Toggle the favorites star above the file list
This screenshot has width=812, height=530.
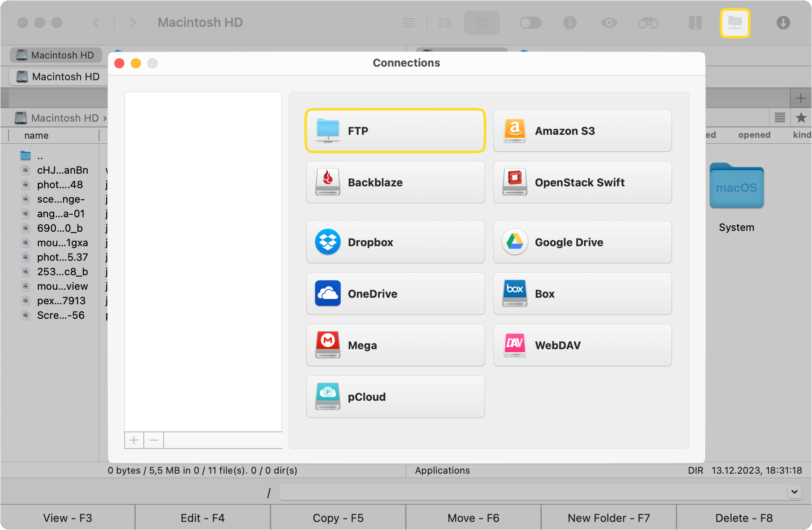[x=802, y=118]
